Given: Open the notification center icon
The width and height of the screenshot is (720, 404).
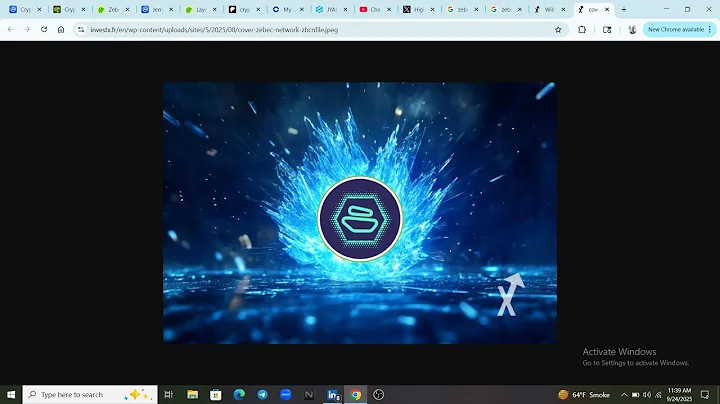Looking at the screenshot, I should click(705, 394).
